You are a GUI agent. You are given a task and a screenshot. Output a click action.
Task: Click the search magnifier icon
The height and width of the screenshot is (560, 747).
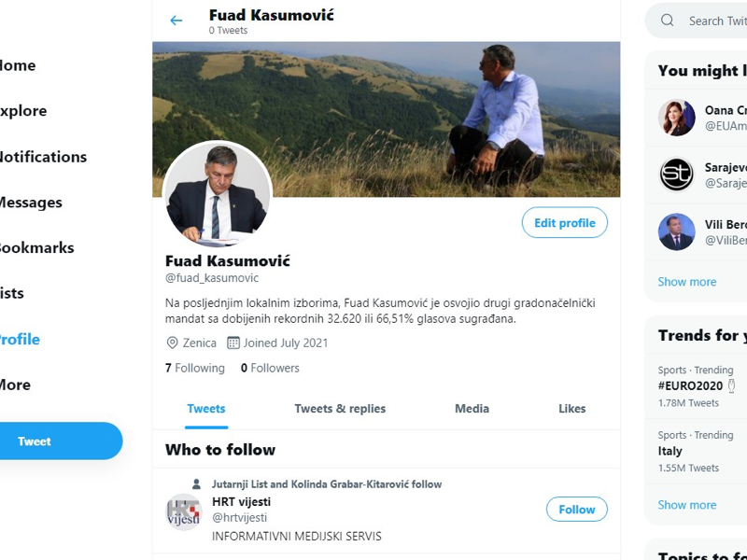pos(667,21)
